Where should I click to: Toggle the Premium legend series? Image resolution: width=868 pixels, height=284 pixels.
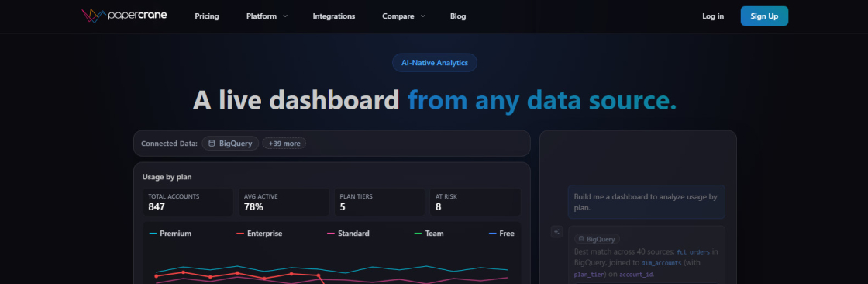[170, 234]
